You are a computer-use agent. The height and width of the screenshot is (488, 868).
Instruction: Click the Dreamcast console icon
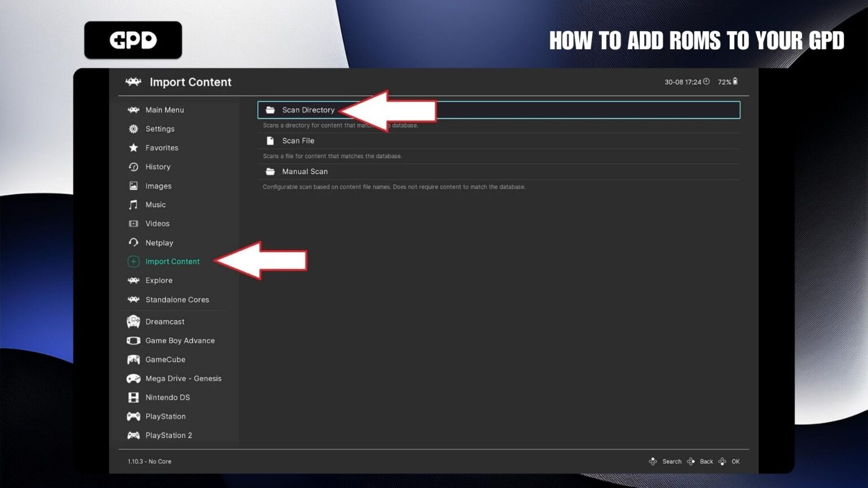pos(133,321)
